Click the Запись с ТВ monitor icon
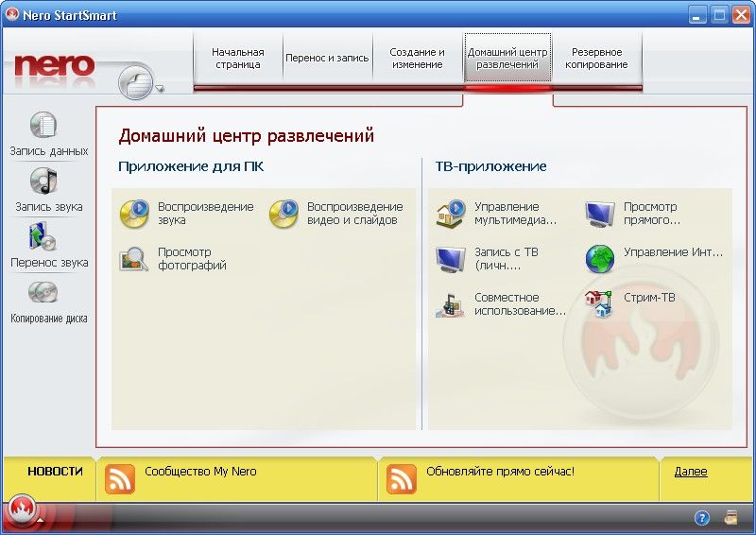The width and height of the screenshot is (756, 535). click(451, 260)
